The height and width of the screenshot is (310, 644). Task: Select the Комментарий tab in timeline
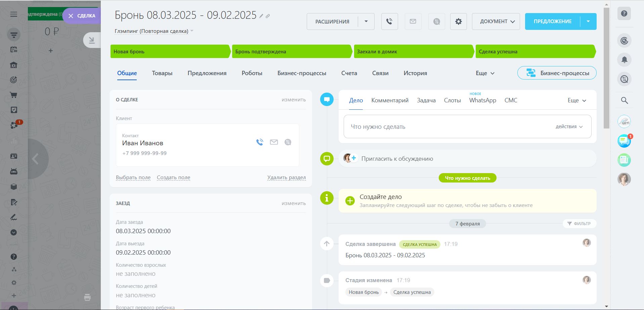(390, 100)
